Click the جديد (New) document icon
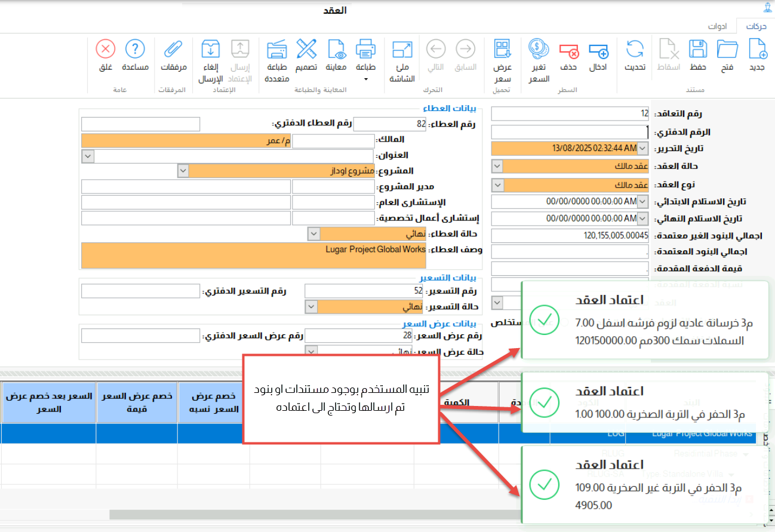Viewport: 775px width, 532px height. coord(757,48)
